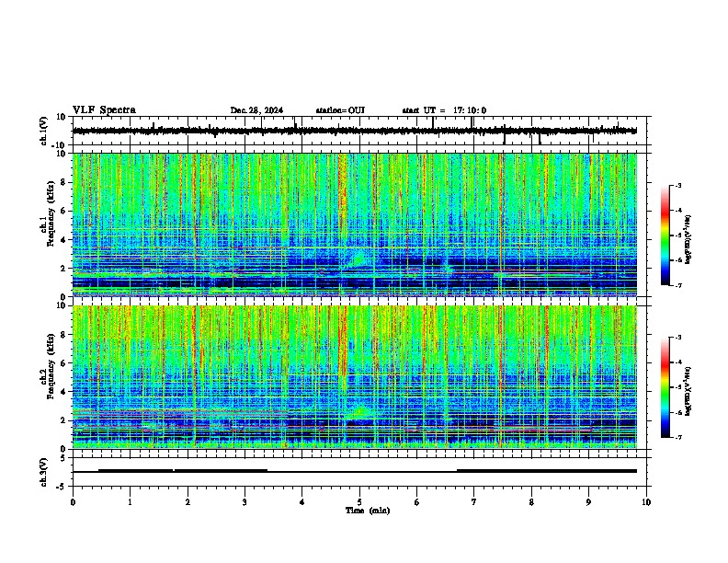Screen dimensions: 728x563
Task: Click the ch.3(V) bottom signal trace
Action: coord(355,471)
